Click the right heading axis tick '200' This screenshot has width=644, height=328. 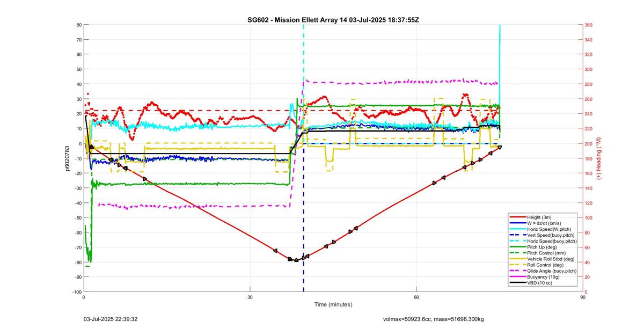click(x=589, y=143)
